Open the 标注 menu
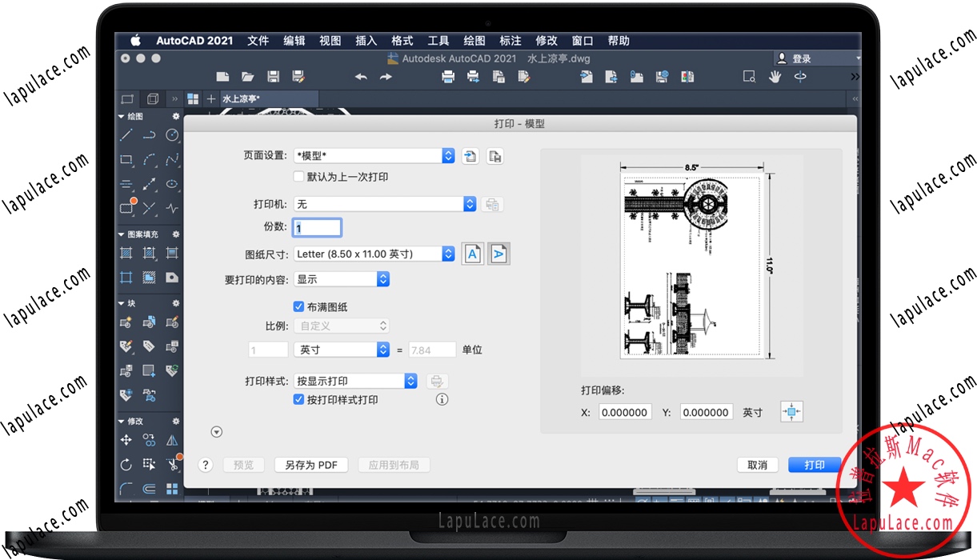 click(510, 41)
